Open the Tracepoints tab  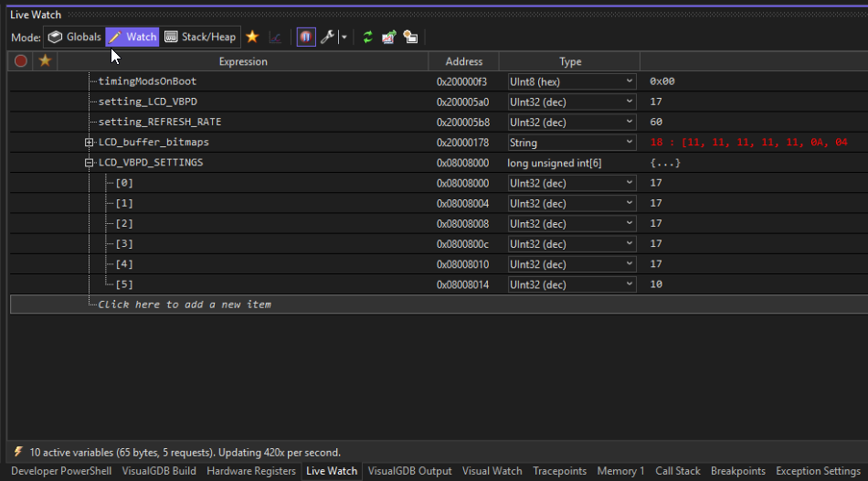pyautogui.click(x=559, y=471)
